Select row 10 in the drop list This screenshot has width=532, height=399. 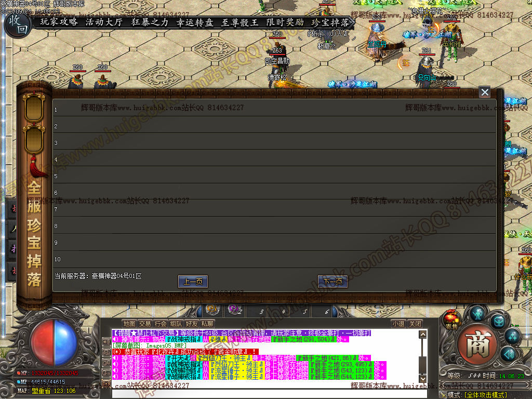274,259
